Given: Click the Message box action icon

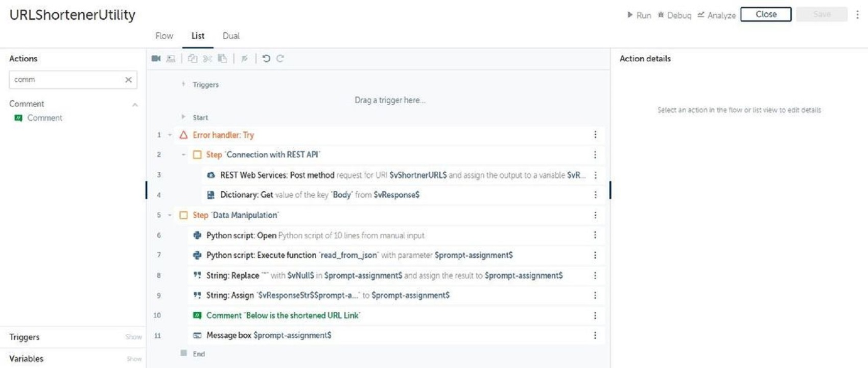Looking at the screenshot, I should tap(197, 335).
